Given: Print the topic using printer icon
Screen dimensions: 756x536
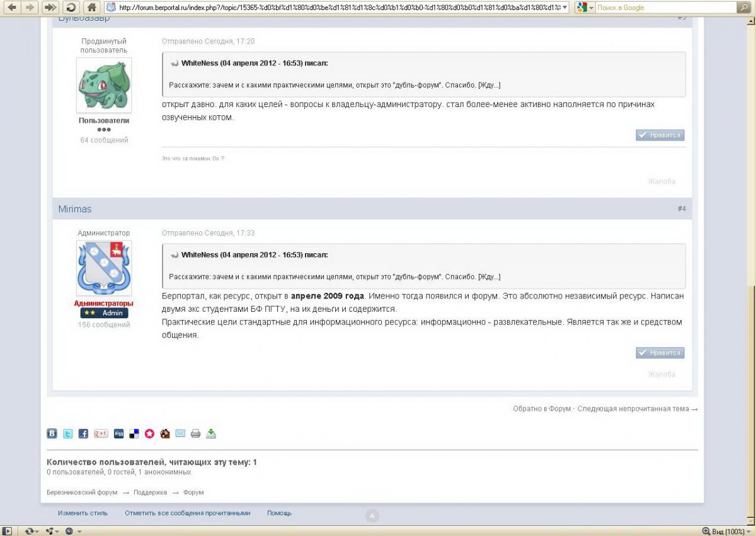Looking at the screenshot, I should (196, 434).
